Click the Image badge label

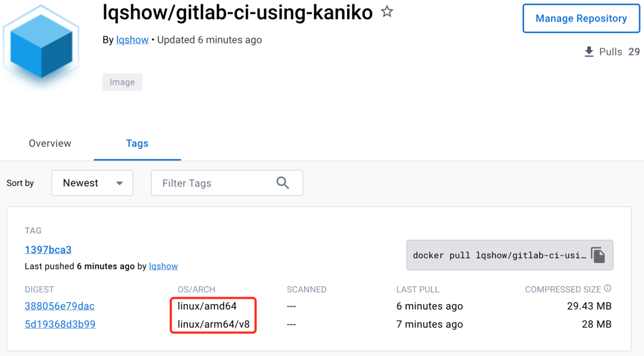[122, 82]
